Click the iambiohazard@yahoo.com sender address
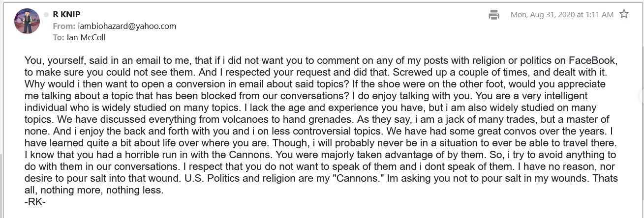Screen dimensions: 644x218 click(x=127, y=26)
